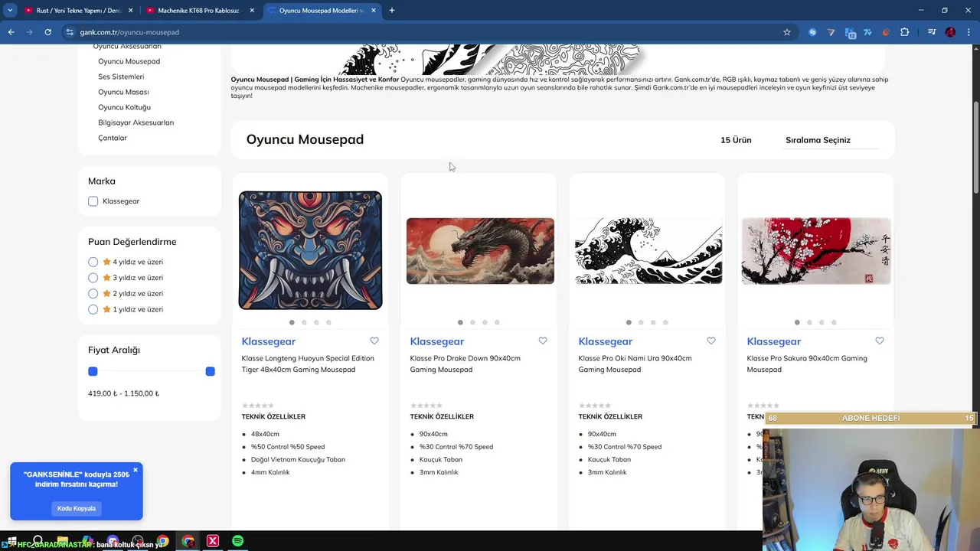Close the GANKSENINLE discount popup

136,470
